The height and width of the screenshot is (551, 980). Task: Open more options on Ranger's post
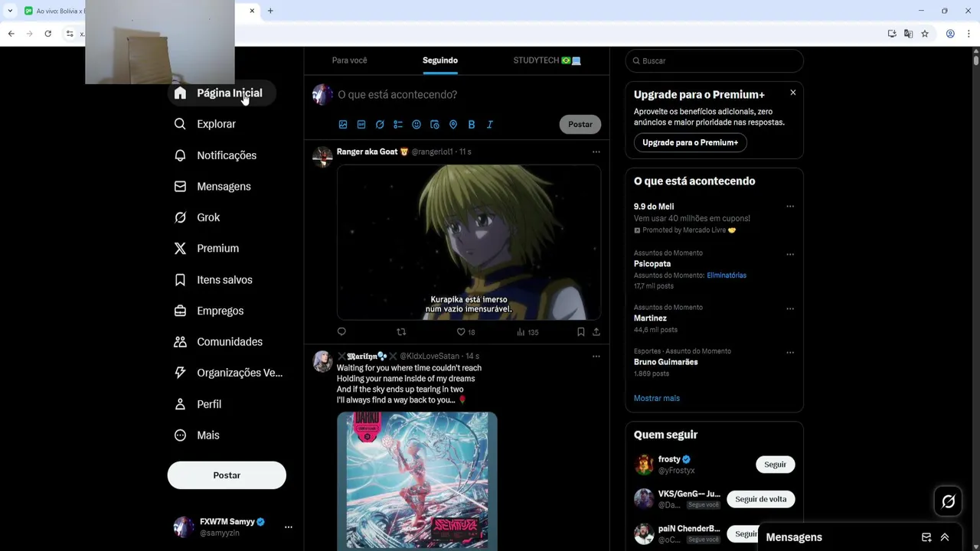[596, 152]
